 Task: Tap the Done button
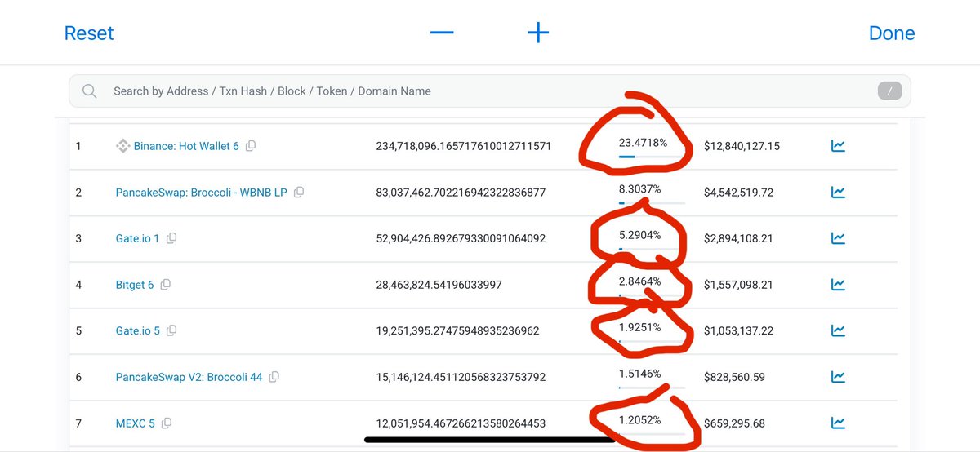[x=892, y=33]
